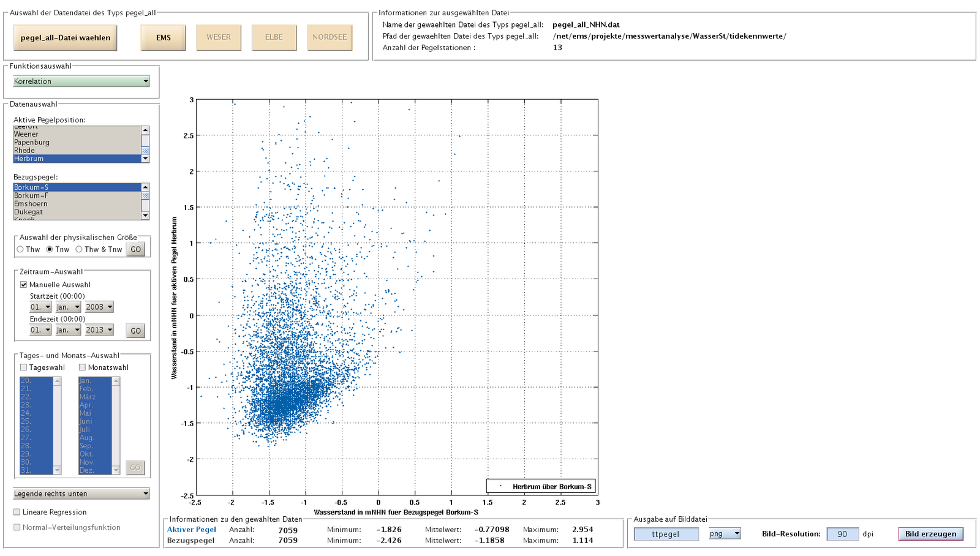Enable the Tageswahl checkbox
Viewport: 980px width, 556px height.
(x=23, y=367)
